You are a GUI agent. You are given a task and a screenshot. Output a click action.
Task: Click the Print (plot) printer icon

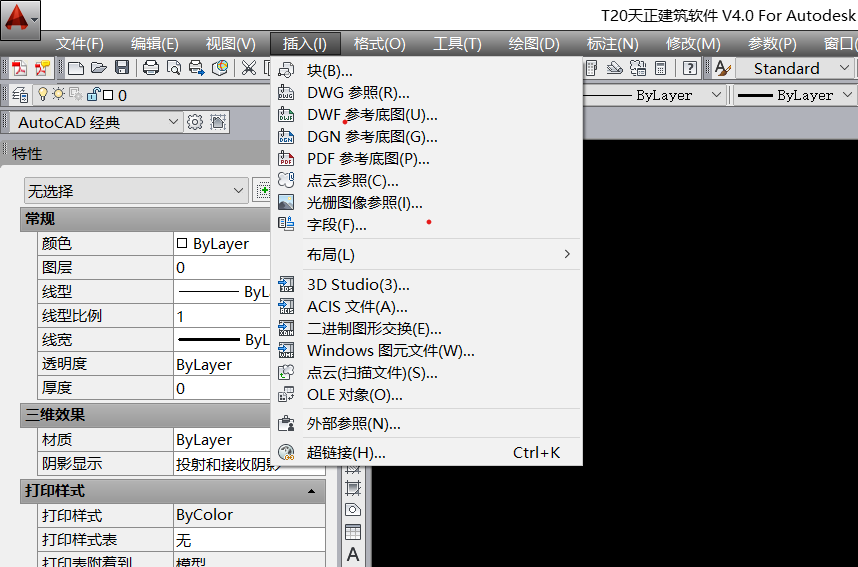(x=150, y=68)
